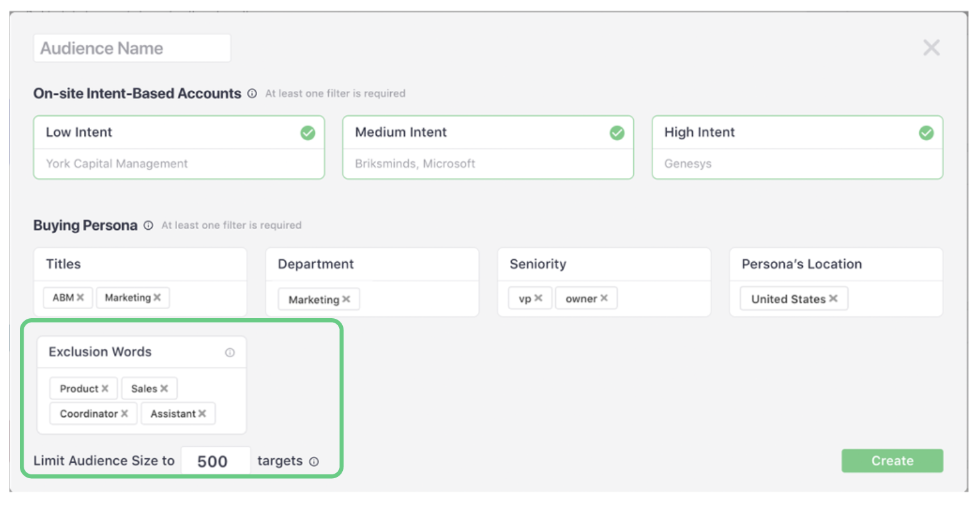Viewport: 980px width, 507px height.
Task: Show info for On-site Intent-Based Accounts
Action: pyautogui.click(x=252, y=93)
